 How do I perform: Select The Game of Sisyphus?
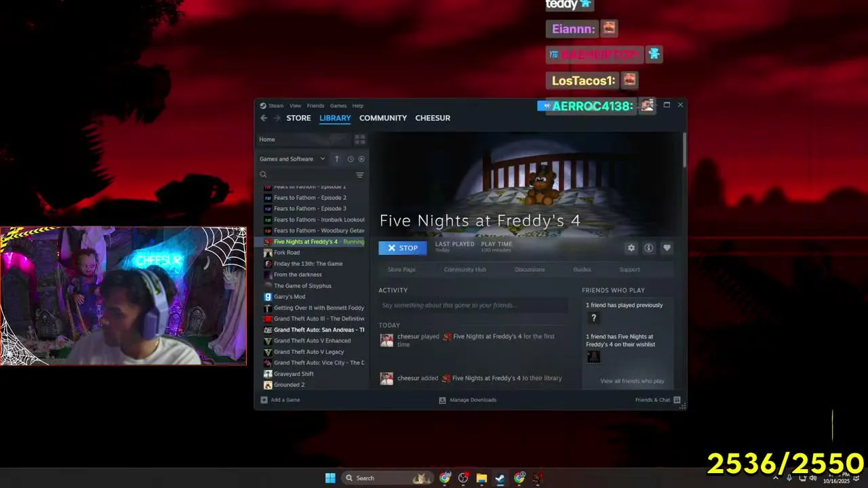(x=313, y=286)
